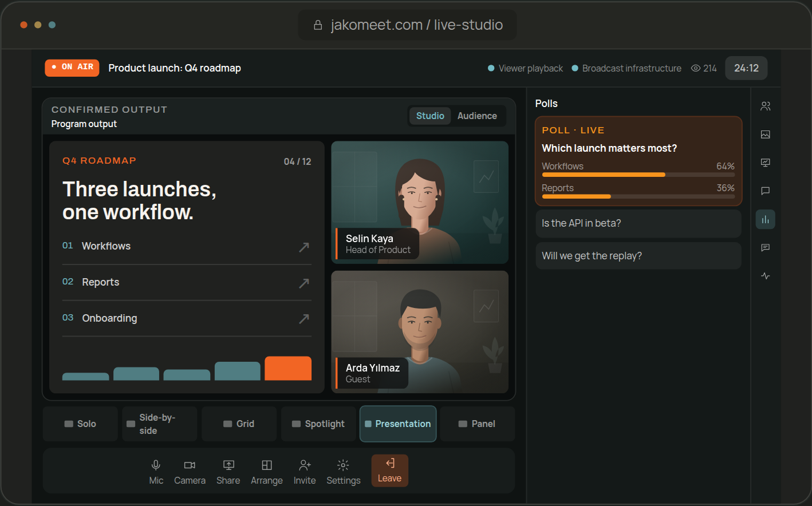Click the Broadcast infrastructure status indicator

[626, 68]
